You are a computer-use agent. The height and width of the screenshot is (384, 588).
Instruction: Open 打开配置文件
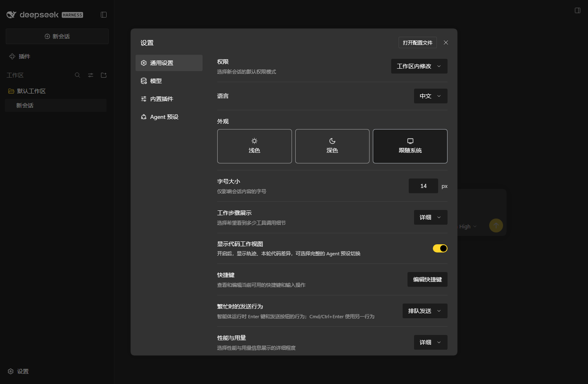tap(418, 42)
